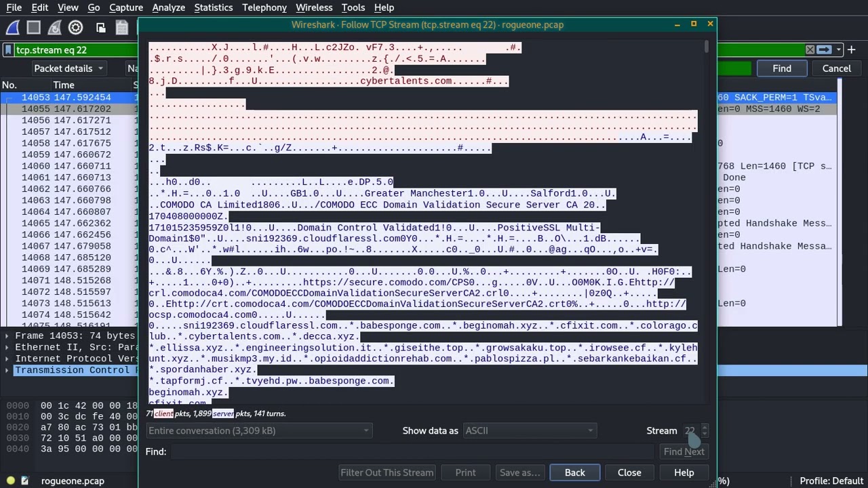Open the Statistics menu
Screen dimensions: 868x488
pos(213,7)
